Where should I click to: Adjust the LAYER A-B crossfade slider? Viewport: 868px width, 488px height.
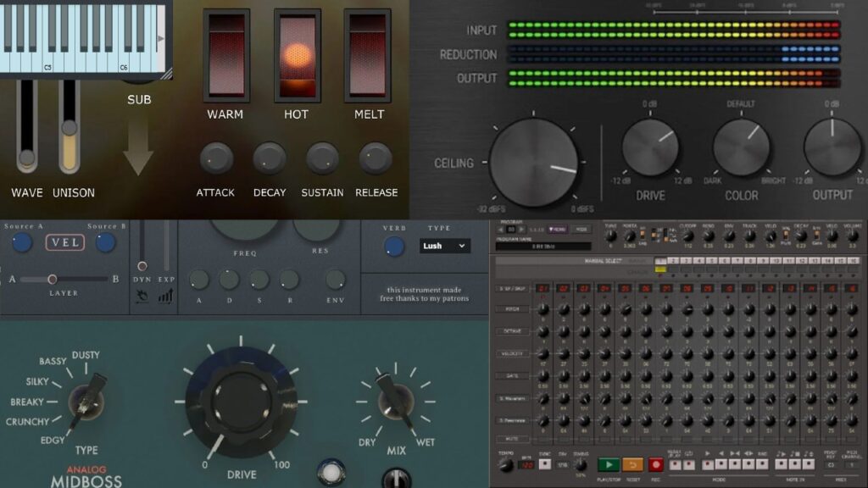click(53, 280)
